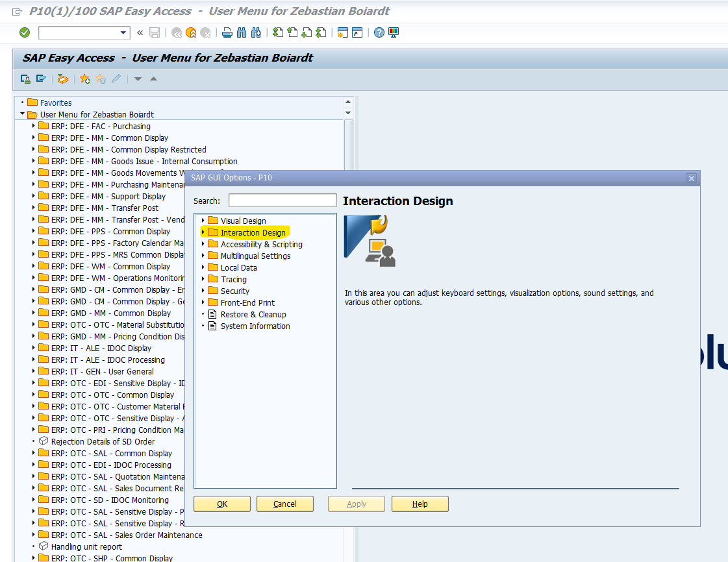The image size is (728, 562).
Task: Select Security in options tree
Action: 235,291
